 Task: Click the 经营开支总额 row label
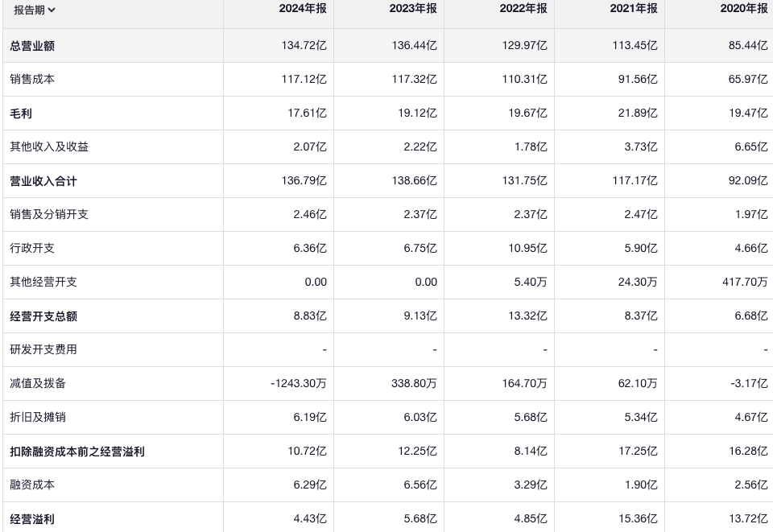coord(43,316)
